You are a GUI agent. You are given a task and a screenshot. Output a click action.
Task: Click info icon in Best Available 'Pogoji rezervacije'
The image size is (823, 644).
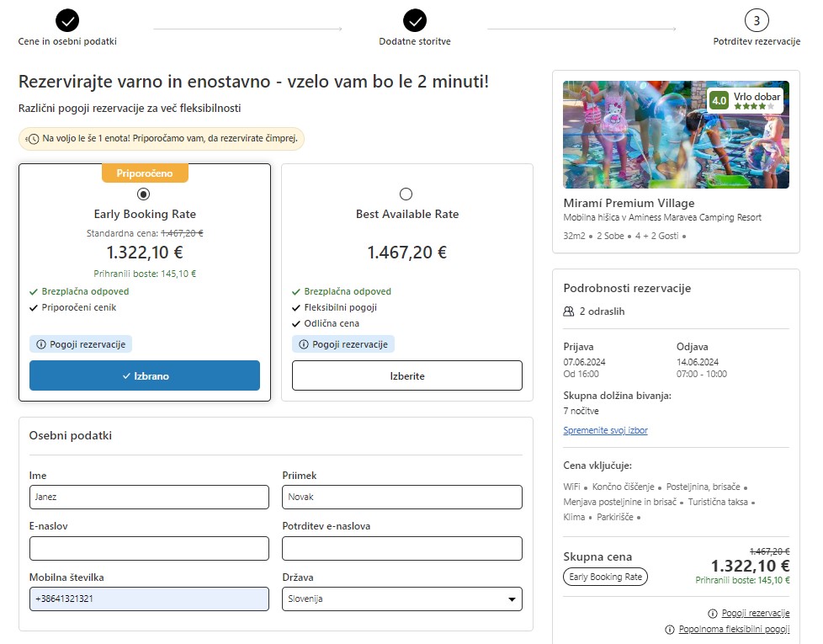tap(304, 344)
